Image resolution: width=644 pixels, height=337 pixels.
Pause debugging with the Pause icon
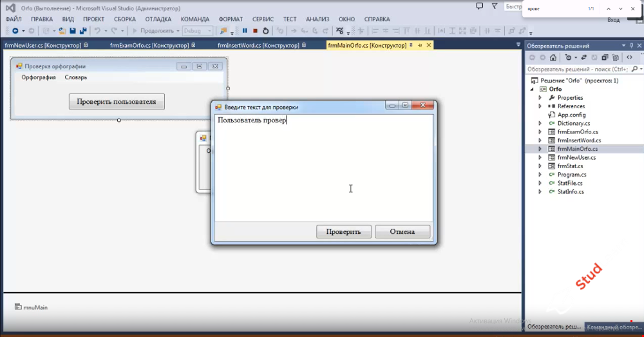pyautogui.click(x=245, y=31)
